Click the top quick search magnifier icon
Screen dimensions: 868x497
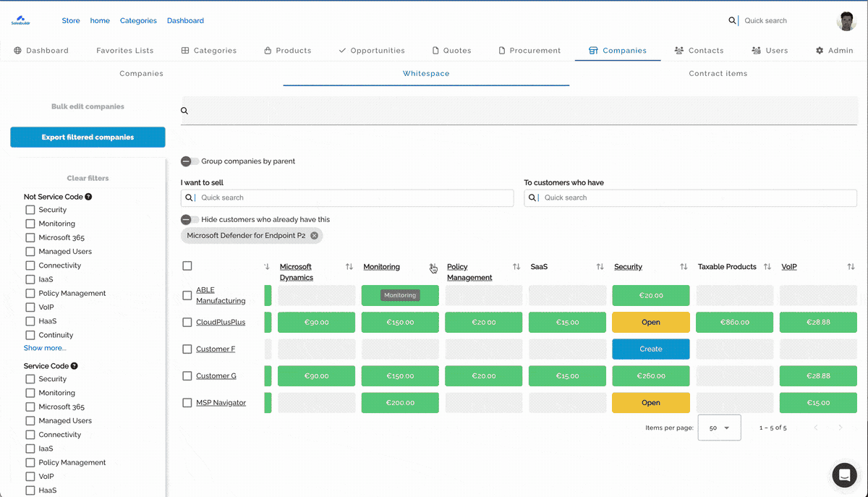tap(732, 21)
